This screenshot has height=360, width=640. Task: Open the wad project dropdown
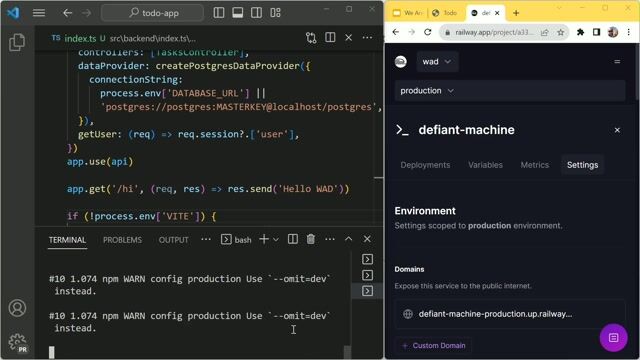click(437, 62)
